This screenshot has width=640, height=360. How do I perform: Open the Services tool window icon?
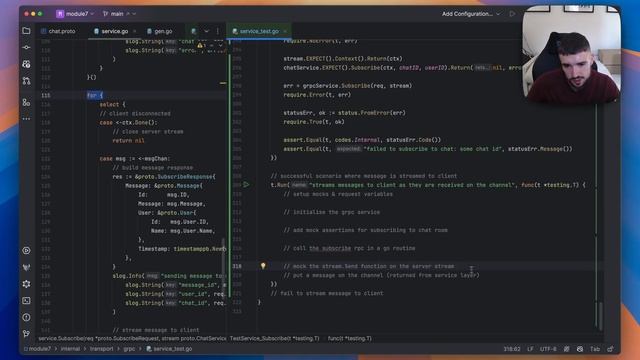tap(27, 251)
